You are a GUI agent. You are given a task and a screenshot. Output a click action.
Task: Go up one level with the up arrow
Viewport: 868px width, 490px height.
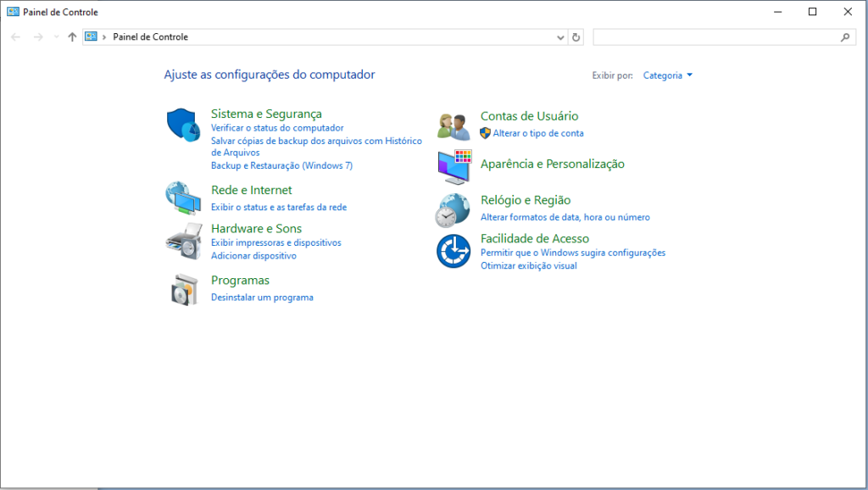click(72, 37)
